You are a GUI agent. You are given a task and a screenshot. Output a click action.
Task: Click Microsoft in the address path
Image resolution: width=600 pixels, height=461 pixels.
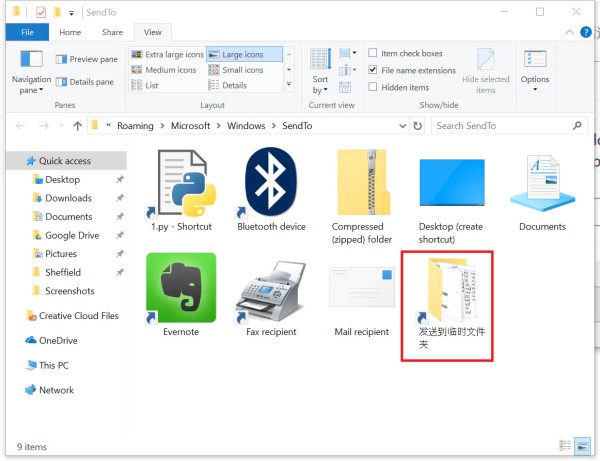(x=190, y=126)
